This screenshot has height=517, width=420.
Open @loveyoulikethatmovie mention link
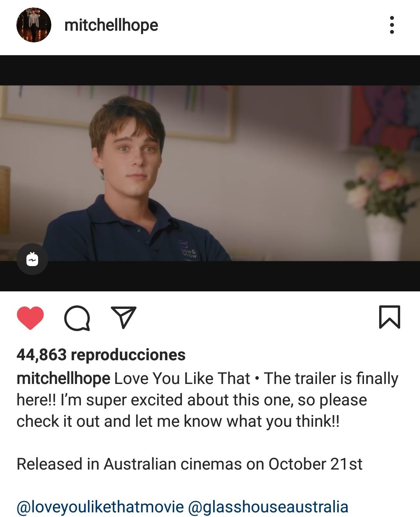tap(100, 507)
